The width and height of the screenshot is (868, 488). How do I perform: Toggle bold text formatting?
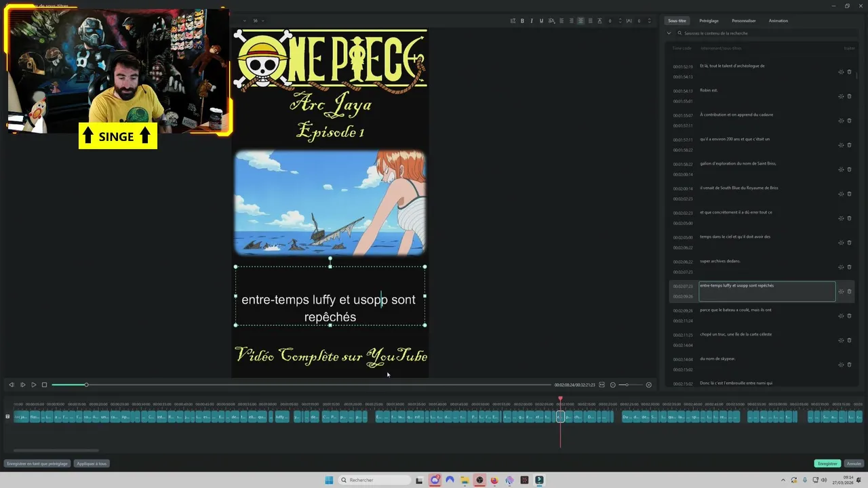[x=522, y=21]
